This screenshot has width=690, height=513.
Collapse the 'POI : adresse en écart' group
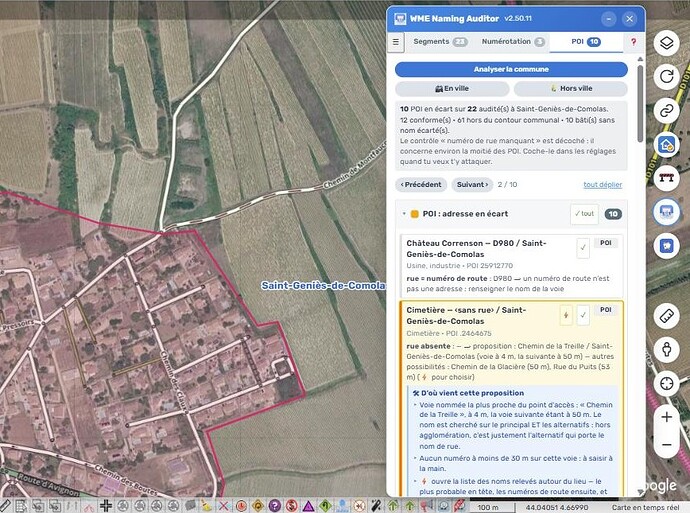click(404, 214)
